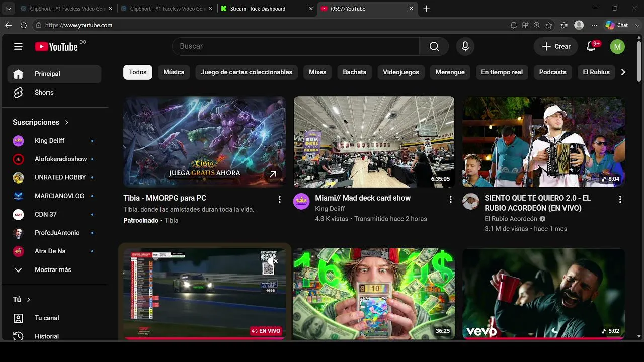This screenshot has width=644, height=362.
Task: Open the accordion performance thumbnail showing 8:04
Action: pos(544,142)
